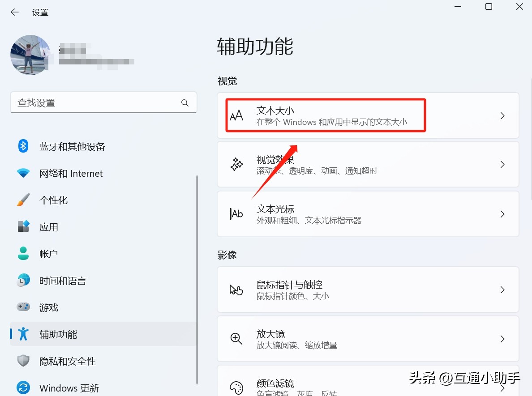This screenshot has height=396, width=532.
Task: Click the magnifier plus icon
Action: (236, 339)
